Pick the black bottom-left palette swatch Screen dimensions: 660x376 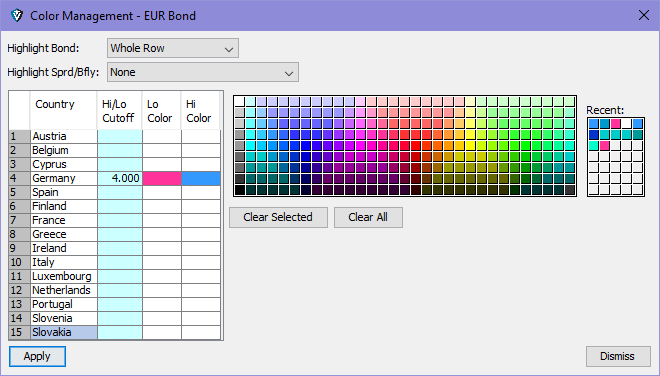(x=240, y=190)
